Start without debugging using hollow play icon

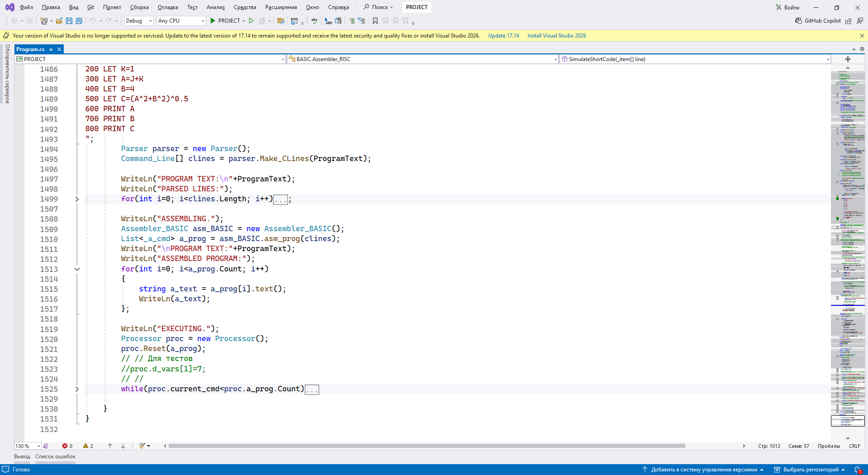(x=251, y=21)
